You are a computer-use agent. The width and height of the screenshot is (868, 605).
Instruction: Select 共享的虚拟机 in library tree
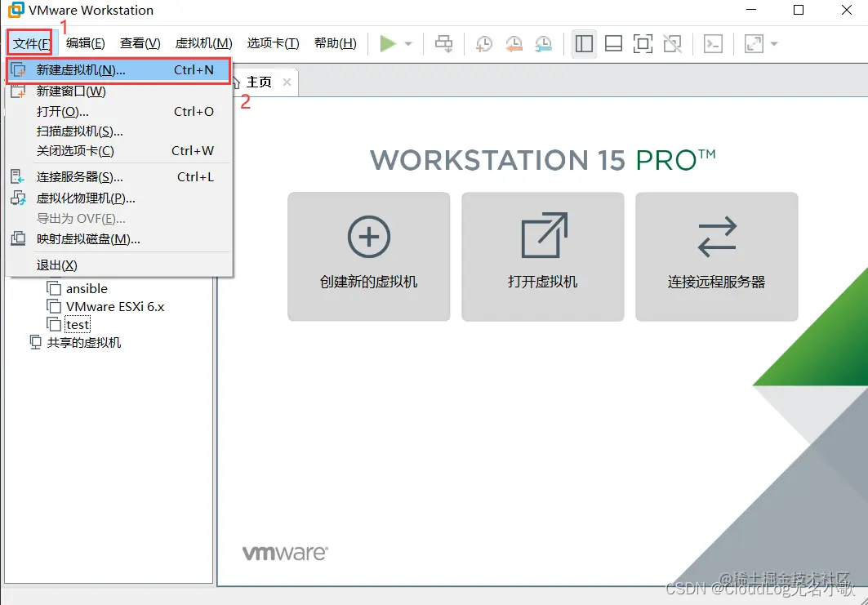click(x=83, y=343)
